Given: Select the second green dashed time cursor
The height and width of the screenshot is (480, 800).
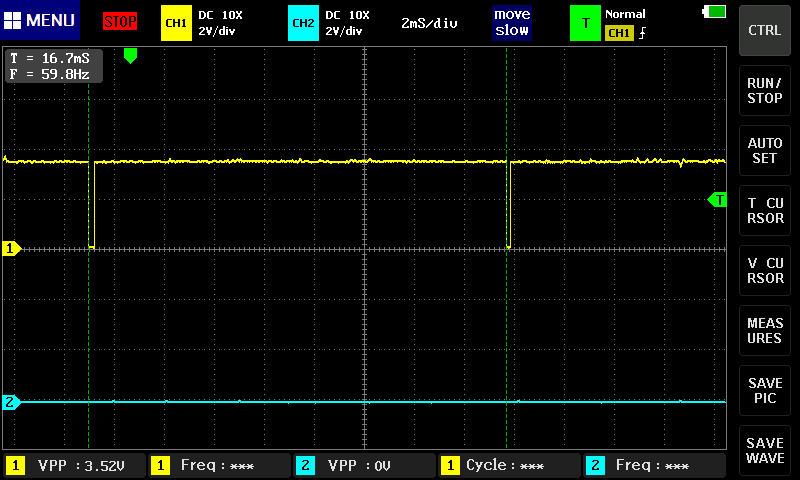Looking at the screenshot, I should [x=507, y=248].
